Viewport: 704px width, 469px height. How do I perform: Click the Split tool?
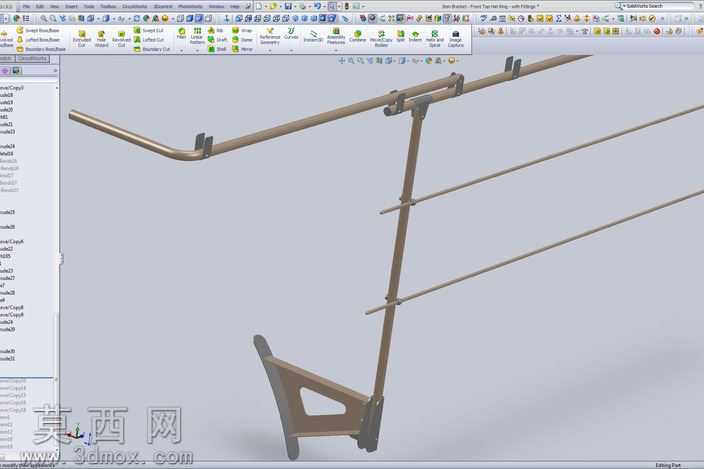[400, 36]
